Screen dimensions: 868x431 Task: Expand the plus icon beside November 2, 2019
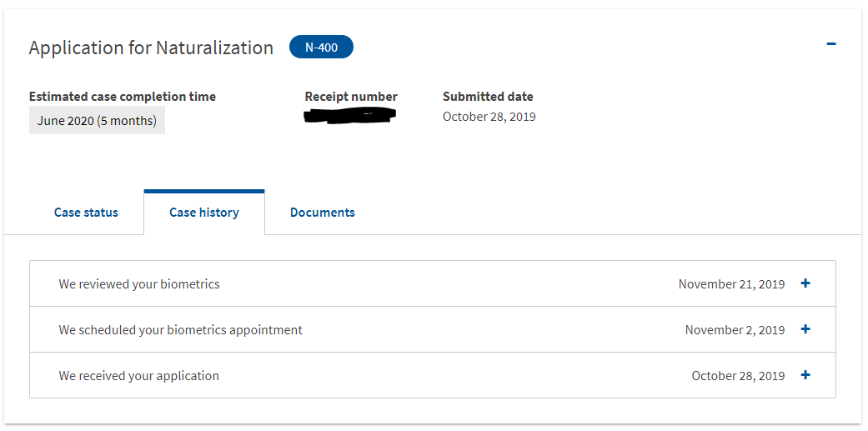coord(805,329)
